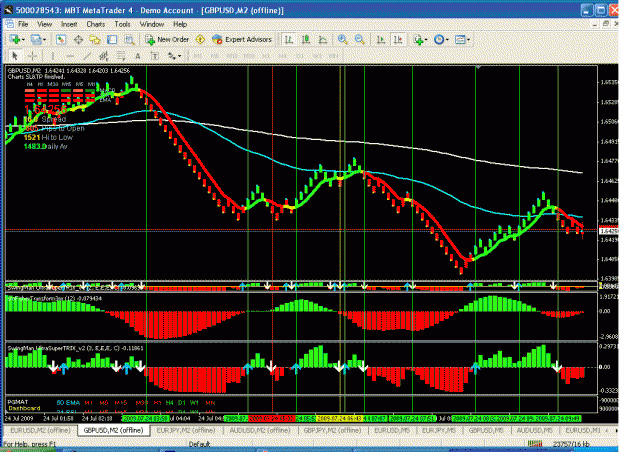625x452 pixels.
Task: Switch to the M1 timeframe button
Action: pyautogui.click(x=197, y=56)
